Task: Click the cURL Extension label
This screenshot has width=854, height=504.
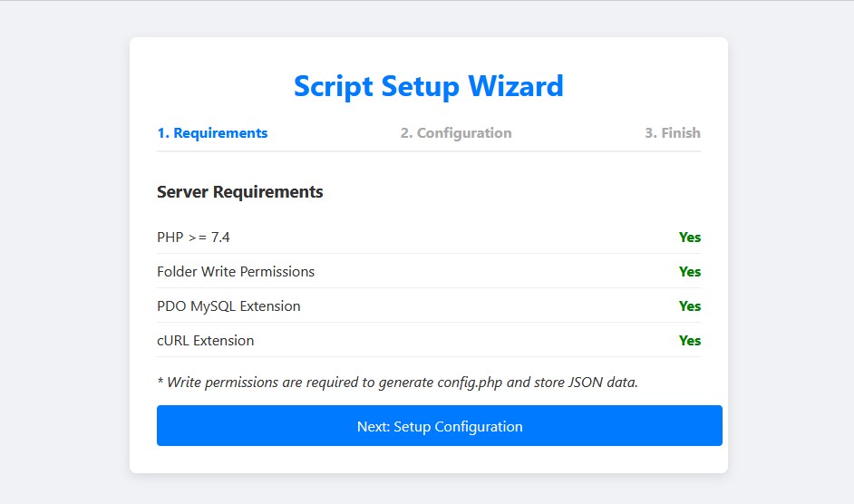Action: coord(205,341)
